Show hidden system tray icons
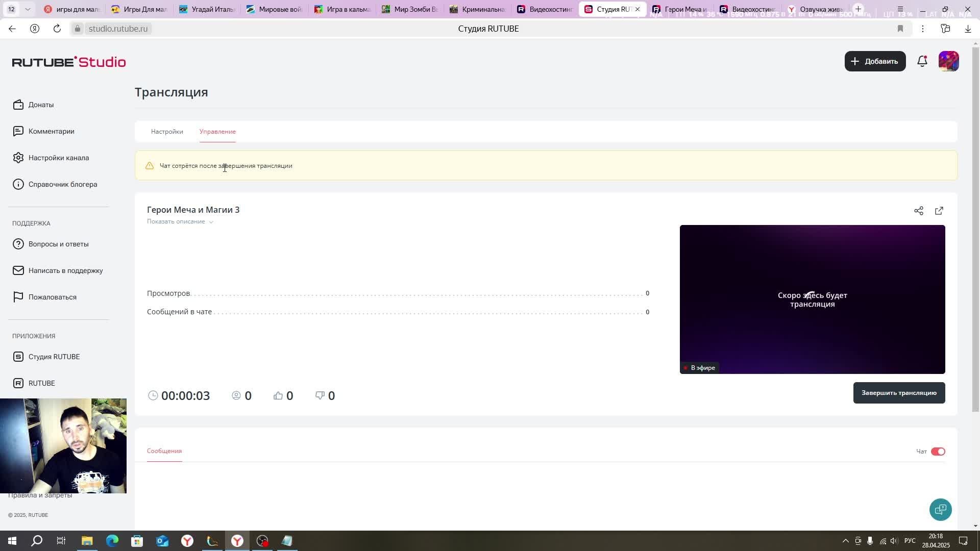 pos(845,541)
